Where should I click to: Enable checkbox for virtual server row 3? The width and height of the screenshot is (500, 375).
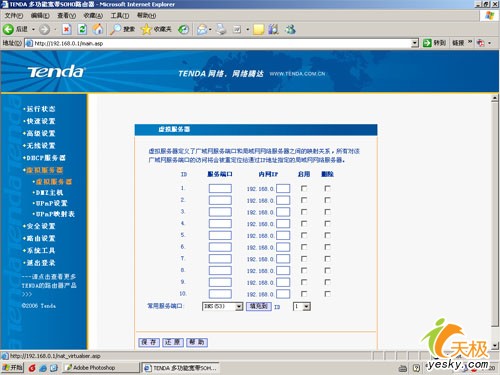click(x=304, y=212)
